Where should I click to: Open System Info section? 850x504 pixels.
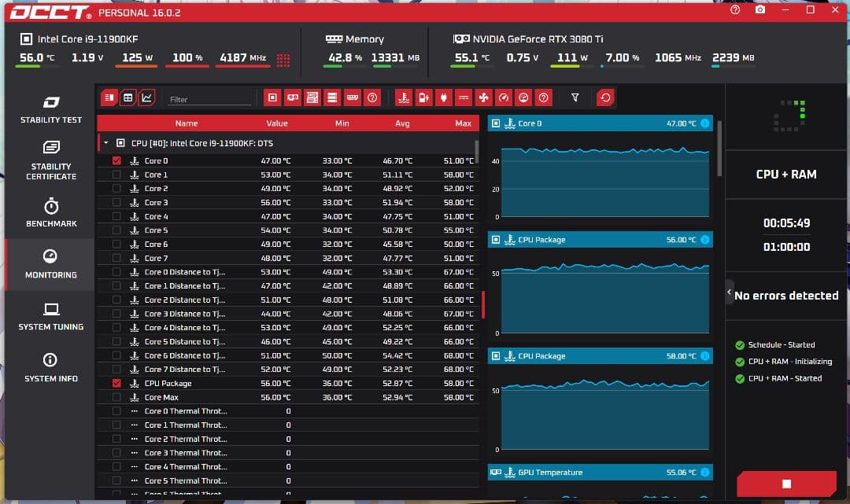pos(51,368)
